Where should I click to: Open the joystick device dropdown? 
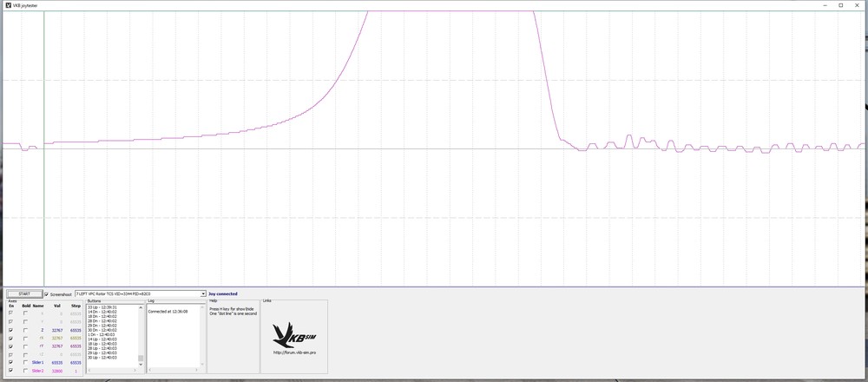point(203,294)
